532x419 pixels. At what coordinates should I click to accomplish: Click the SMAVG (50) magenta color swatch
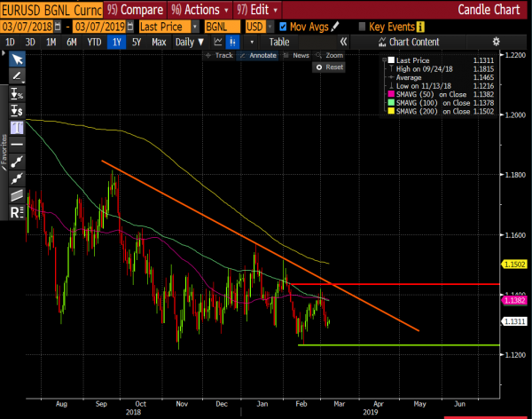pos(391,94)
